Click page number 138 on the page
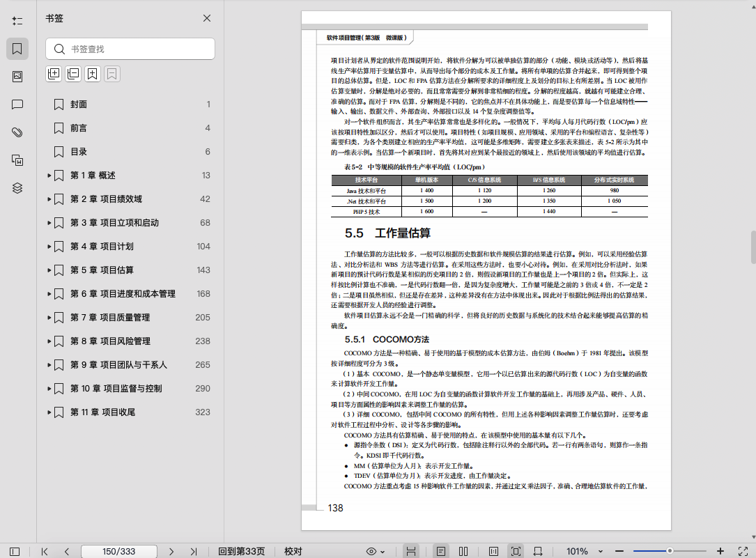Image resolution: width=756 pixels, height=558 pixels. tap(335, 508)
